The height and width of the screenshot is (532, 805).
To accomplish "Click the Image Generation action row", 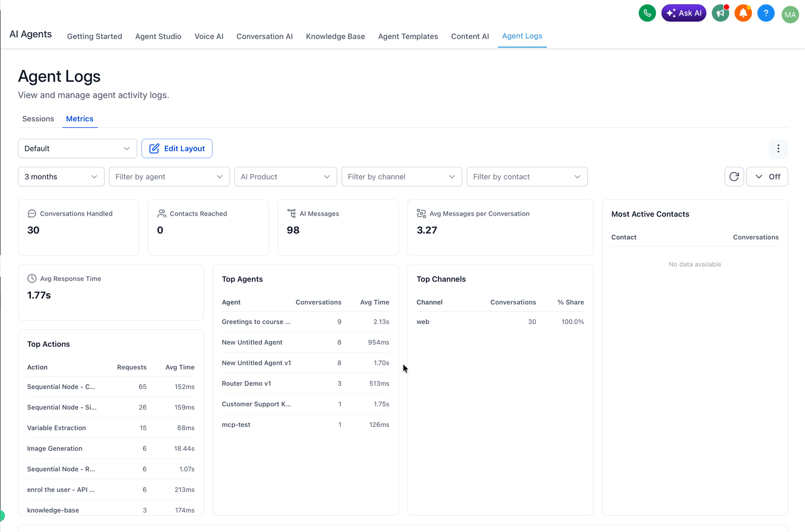I will tap(111, 449).
